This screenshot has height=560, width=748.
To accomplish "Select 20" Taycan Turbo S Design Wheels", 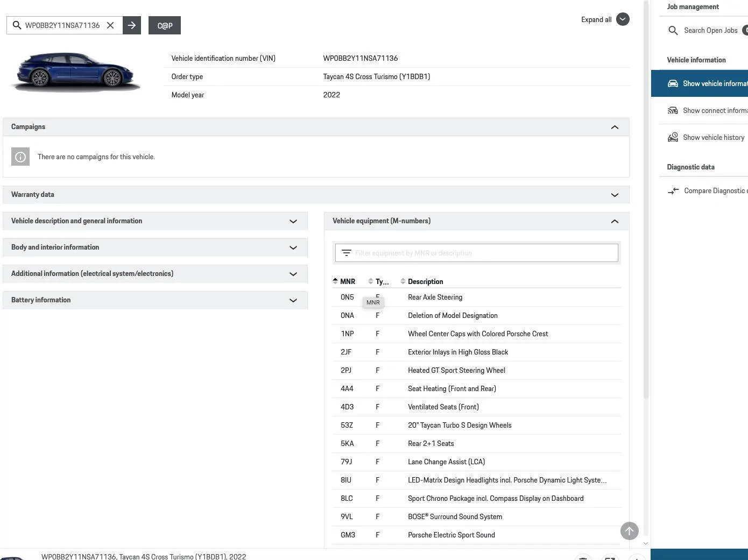I will click(x=476, y=426).
